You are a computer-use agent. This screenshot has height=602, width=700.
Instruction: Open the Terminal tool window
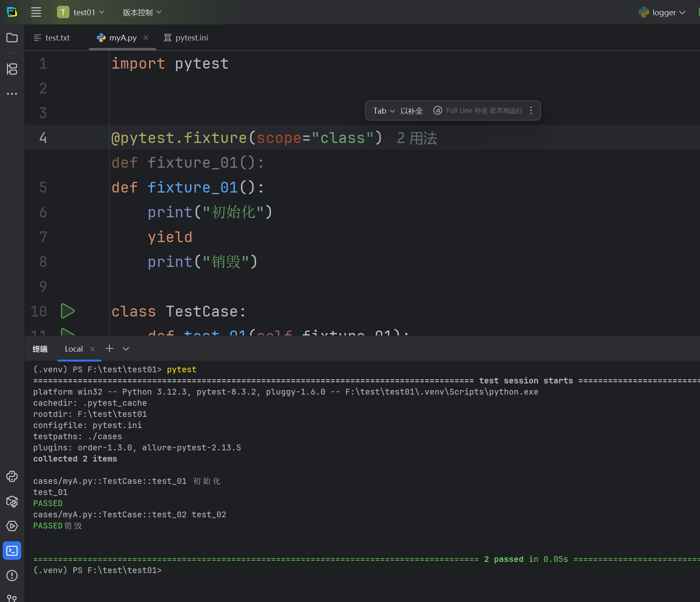coord(12,551)
